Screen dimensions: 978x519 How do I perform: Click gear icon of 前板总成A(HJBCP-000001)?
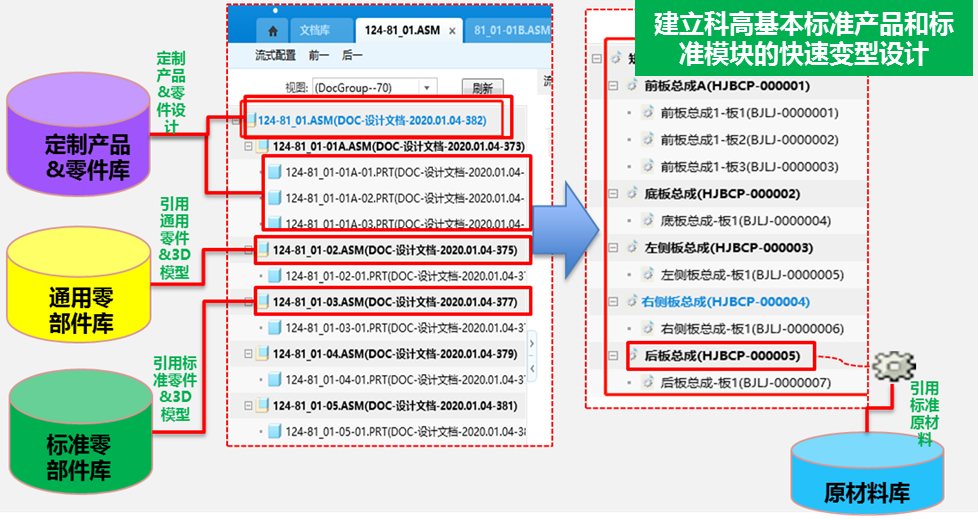[632, 85]
